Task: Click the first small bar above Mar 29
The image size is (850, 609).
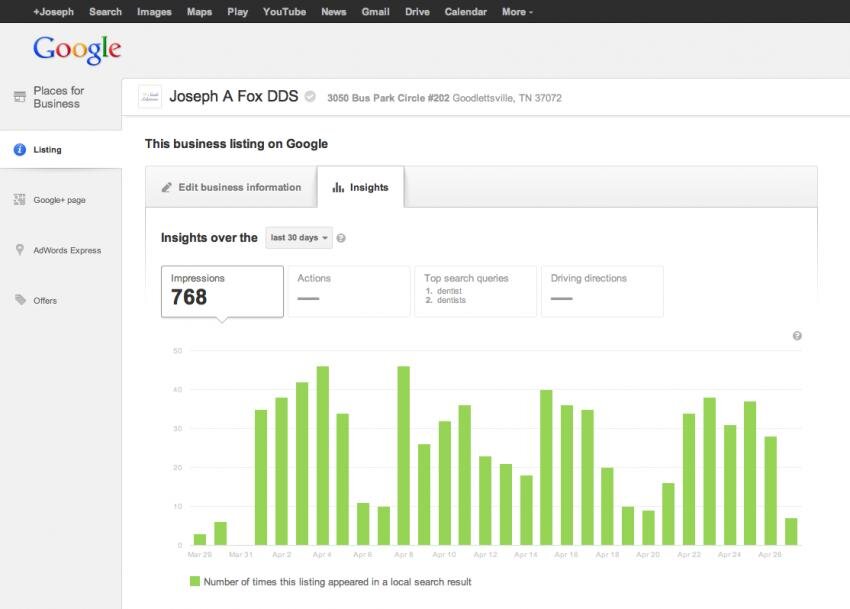Action: pyautogui.click(x=200, y=540)
